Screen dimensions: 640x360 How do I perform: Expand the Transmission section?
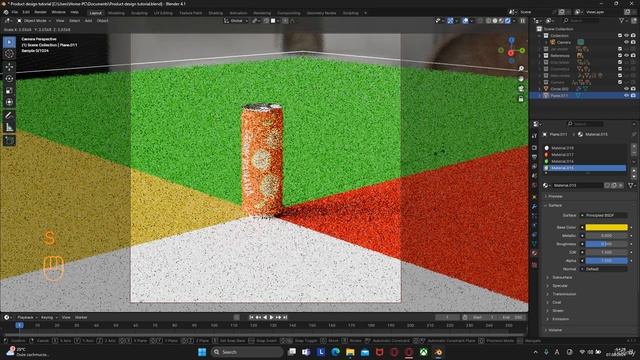[x=564, y=294]
